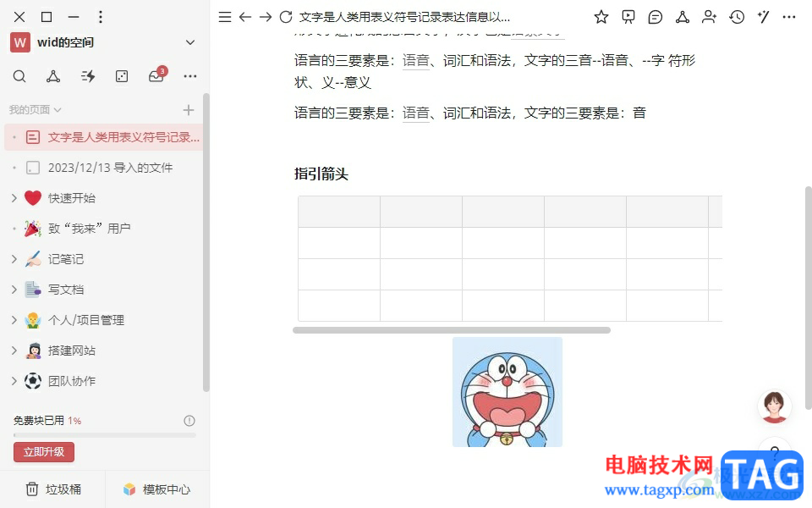Image resolution: width=812 pixels, height=508 pixels.
Task: Open AI magic wand icon
Action: coord(763,17)
